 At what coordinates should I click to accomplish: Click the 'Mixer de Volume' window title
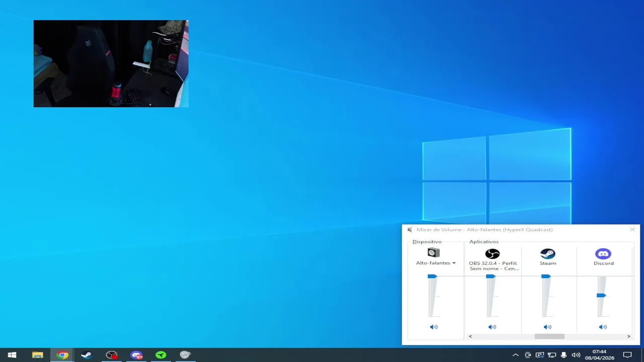pos(485,230)
